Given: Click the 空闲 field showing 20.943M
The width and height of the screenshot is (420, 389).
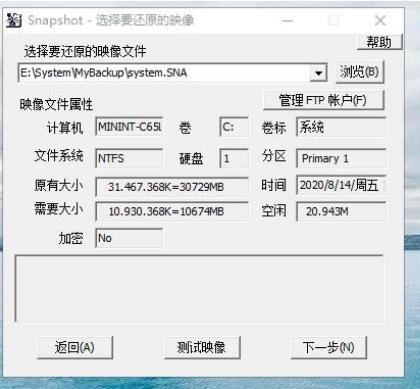Looking at the screenshot, I should click(341, 211).
